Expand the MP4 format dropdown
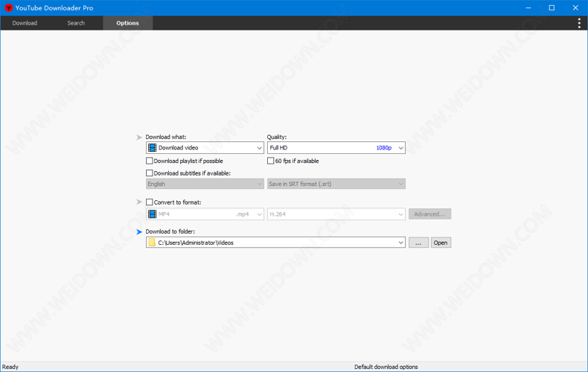 pos(205,214)
